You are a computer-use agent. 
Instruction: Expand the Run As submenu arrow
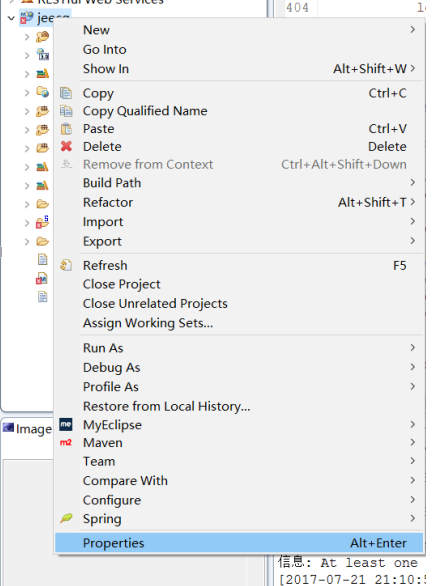pos(412,348)
